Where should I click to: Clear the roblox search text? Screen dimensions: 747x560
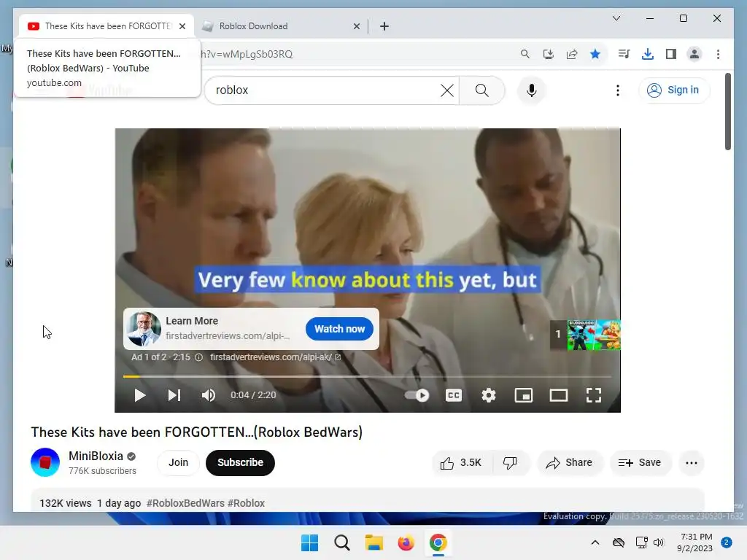[447, 90]
